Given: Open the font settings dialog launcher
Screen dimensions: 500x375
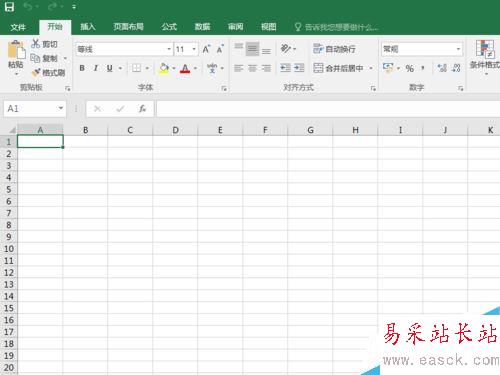Looking at the screenshot, I should point(224,88).
